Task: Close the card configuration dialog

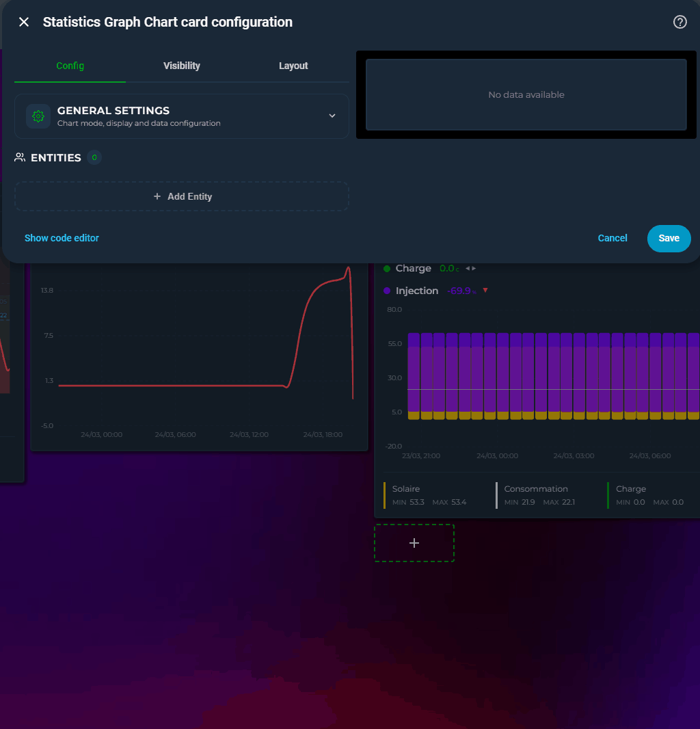Action: click(x=24, y=22)
